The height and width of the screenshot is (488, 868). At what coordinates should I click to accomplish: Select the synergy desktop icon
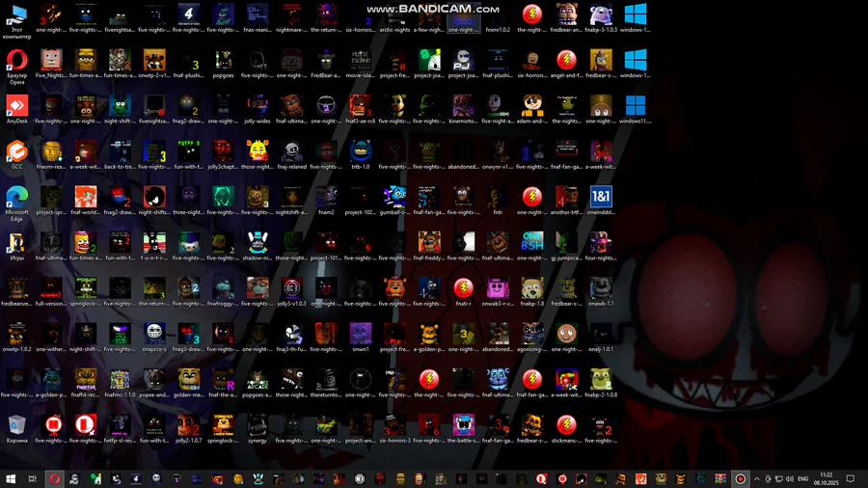(x=258, y=428)
